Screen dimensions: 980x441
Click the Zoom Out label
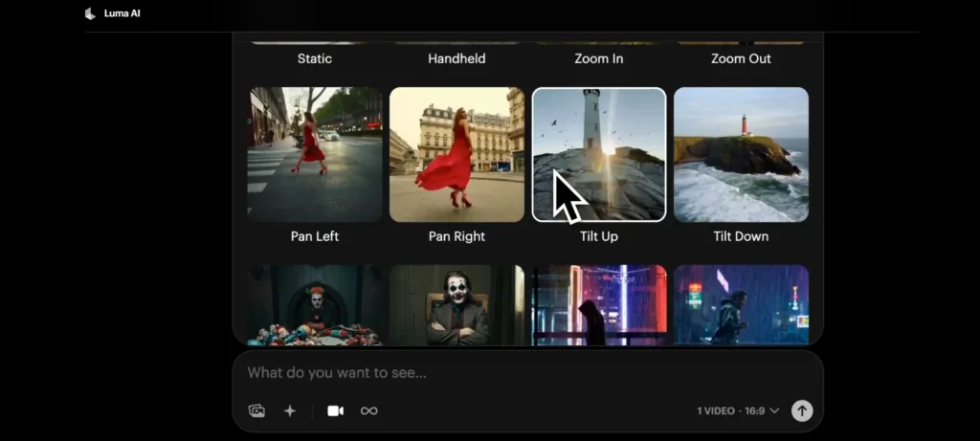(742, 58)
